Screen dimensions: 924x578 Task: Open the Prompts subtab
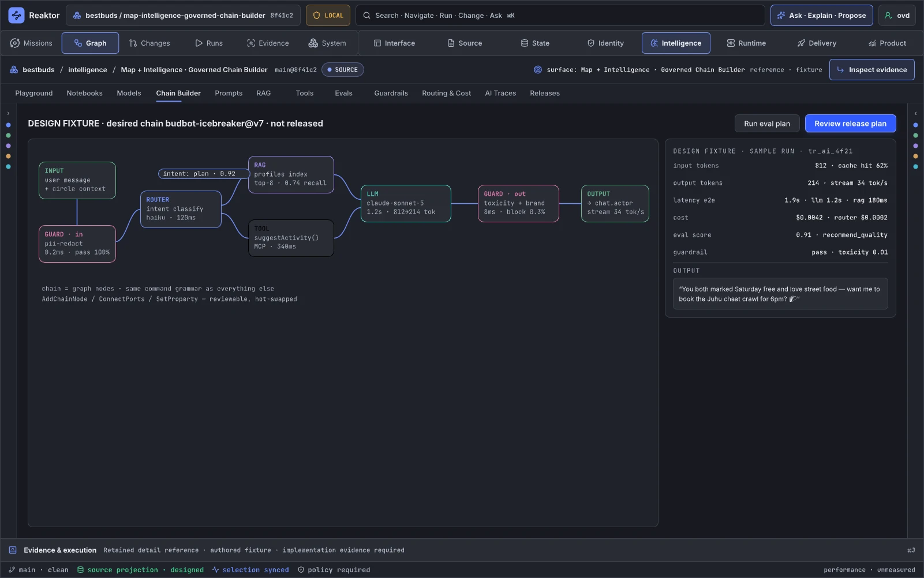pyautogui.click(x=229, y=93)
